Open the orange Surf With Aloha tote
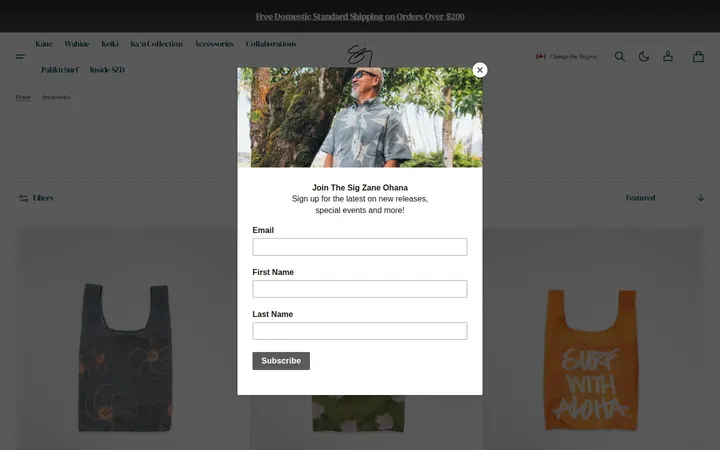The height and width of the screenshot is (450, 720). [x=591, y=360]
